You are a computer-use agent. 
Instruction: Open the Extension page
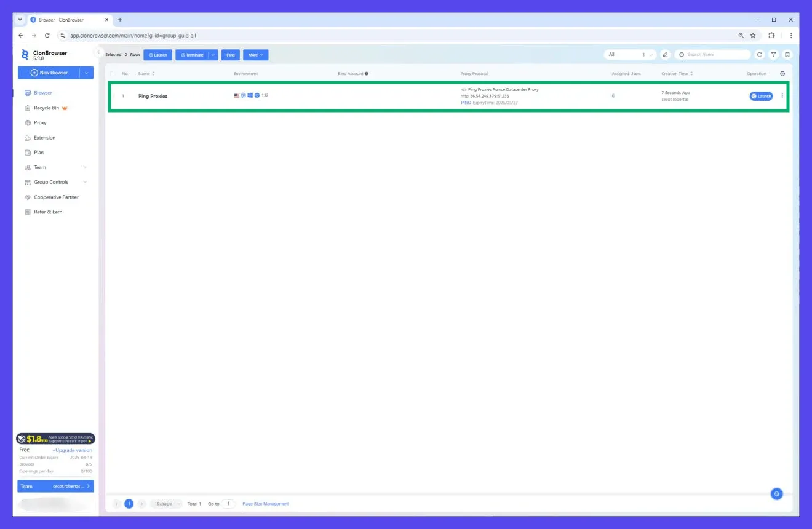coord(44,138)
